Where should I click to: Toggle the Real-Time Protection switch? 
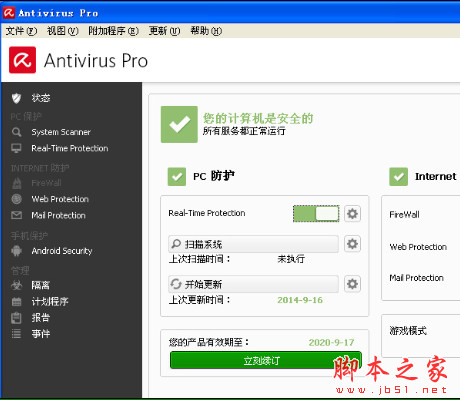[x=316, y=214]
